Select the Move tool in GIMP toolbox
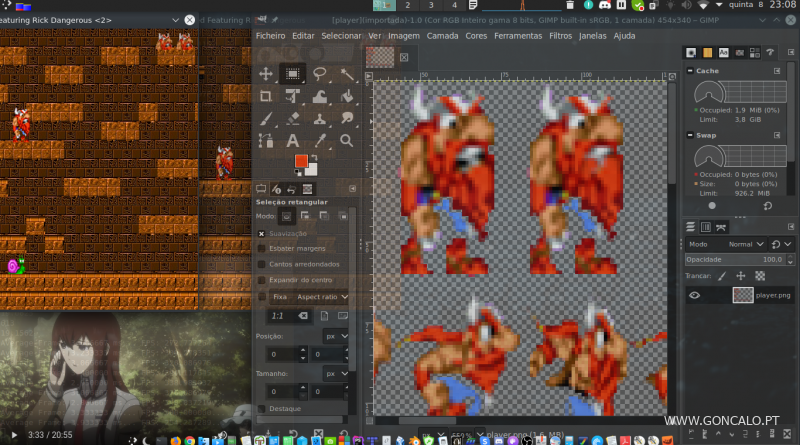Viewport: 800px width, 445px height. tap(266, 74)
